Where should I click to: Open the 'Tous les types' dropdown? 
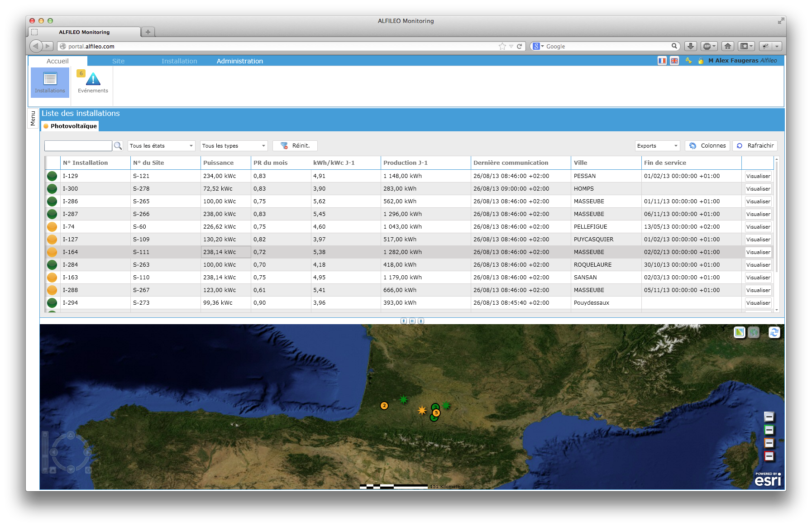234,146
